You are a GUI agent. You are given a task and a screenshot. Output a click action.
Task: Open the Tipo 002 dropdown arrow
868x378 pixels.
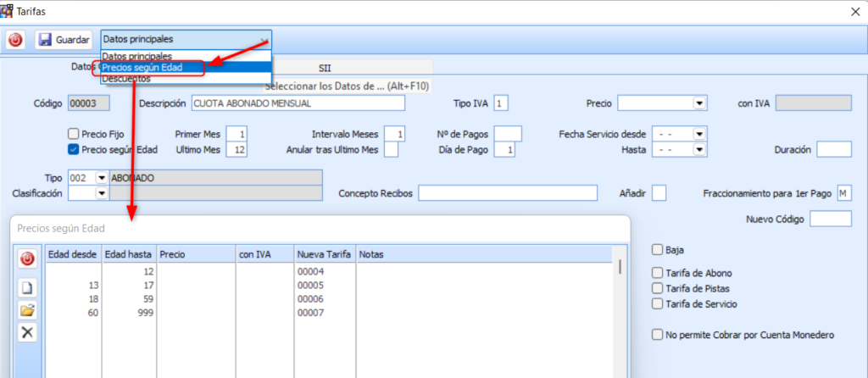tap(102, 177)
